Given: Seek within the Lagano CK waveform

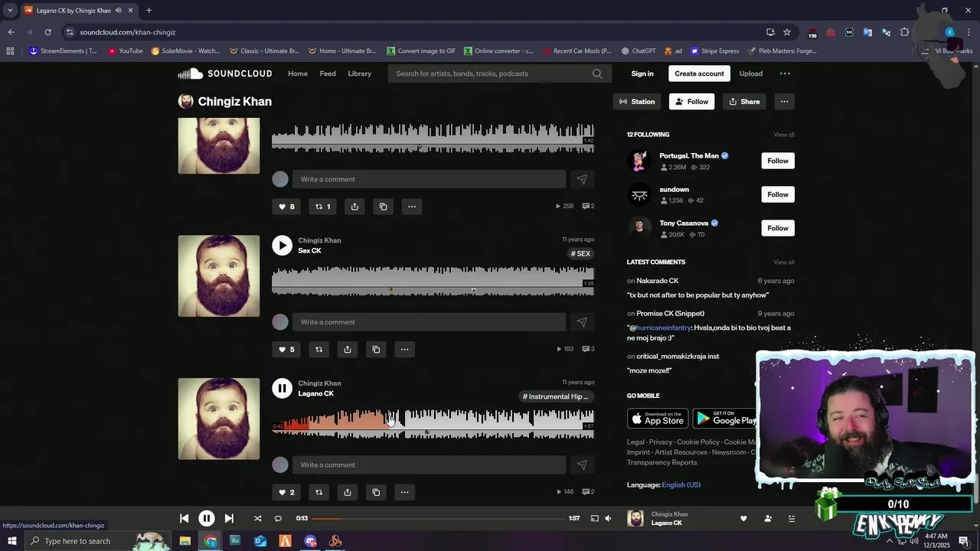Looking at the screenshot, I should pos(433,423).
